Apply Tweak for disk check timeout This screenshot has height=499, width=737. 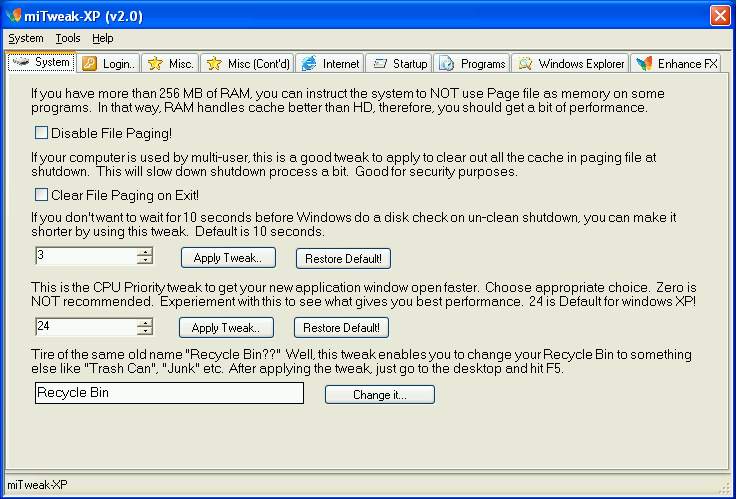tap(228, 258)
